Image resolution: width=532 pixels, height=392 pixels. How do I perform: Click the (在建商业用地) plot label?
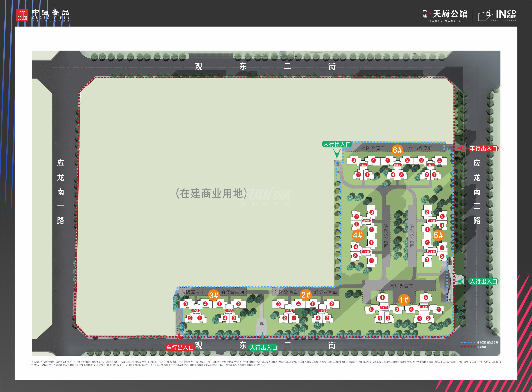211,193
